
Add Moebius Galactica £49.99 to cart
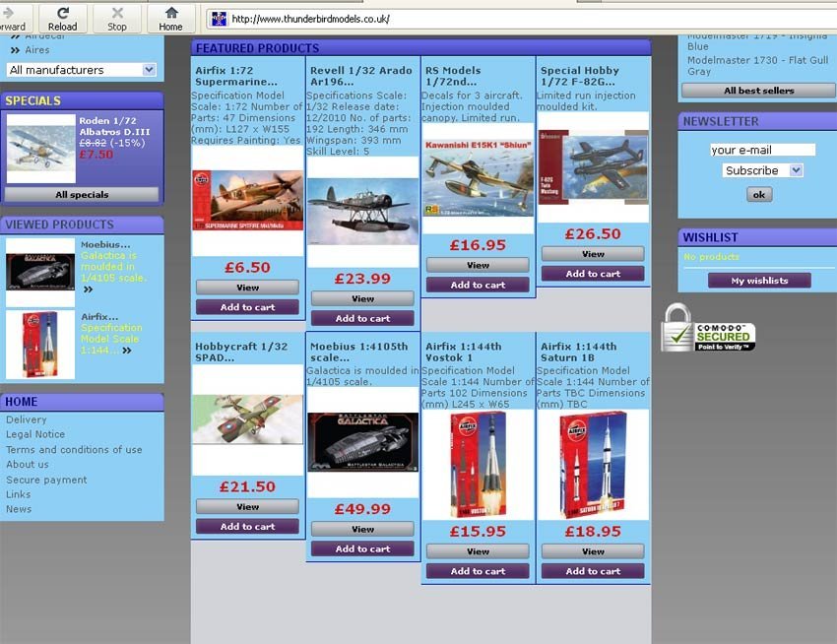tap(363, 548)
